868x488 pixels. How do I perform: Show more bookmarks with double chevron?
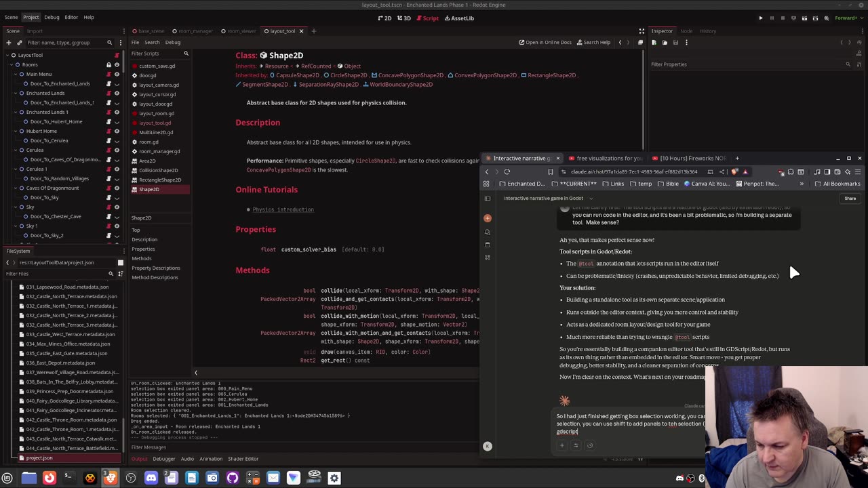click(x=801, y=184)
